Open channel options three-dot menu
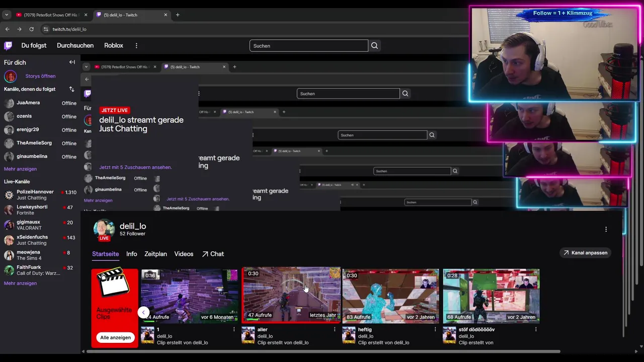Screen dimensions: 644x362 (606, 229)
